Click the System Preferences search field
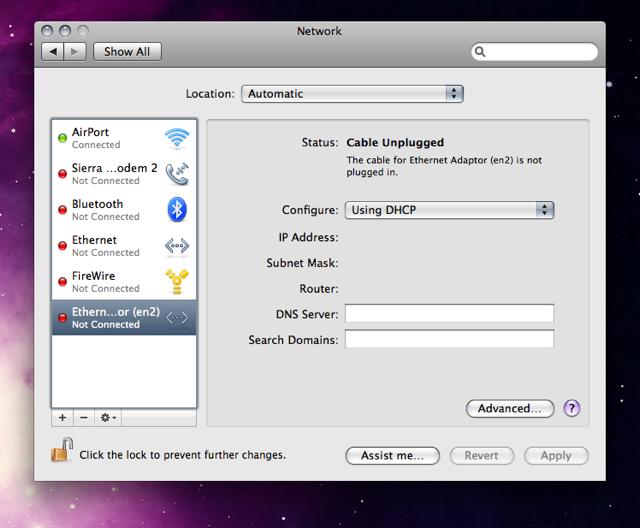Viewport: 640px width, 528px height. 534,52
